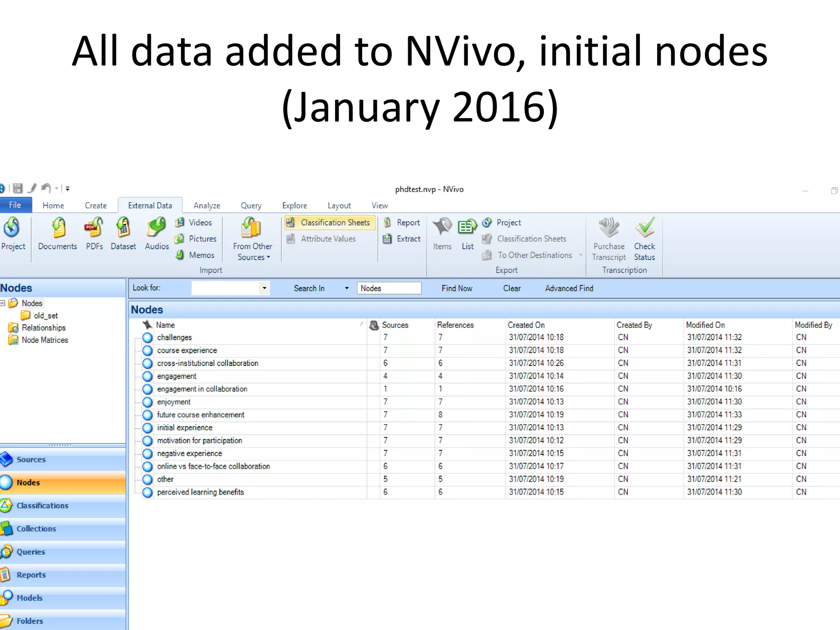Click the Nodes search location field

(x=389, y=288)
